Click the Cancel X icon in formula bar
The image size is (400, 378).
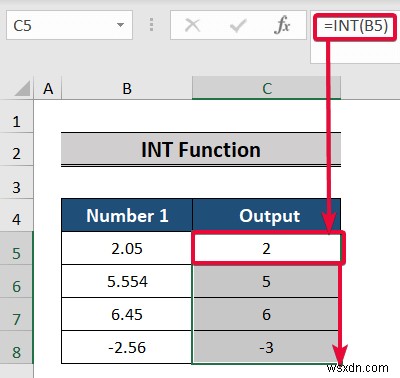[x=193, y=25]
